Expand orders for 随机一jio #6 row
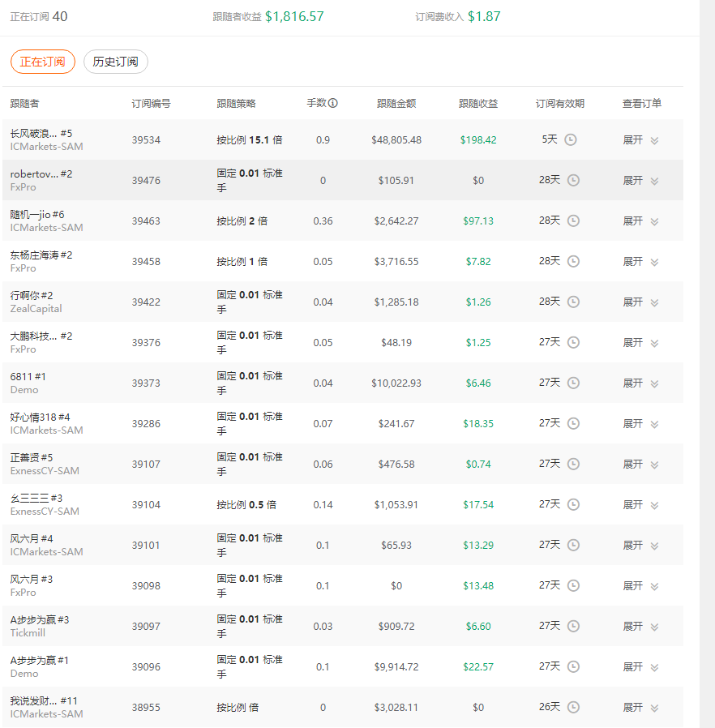 (640, 221)
